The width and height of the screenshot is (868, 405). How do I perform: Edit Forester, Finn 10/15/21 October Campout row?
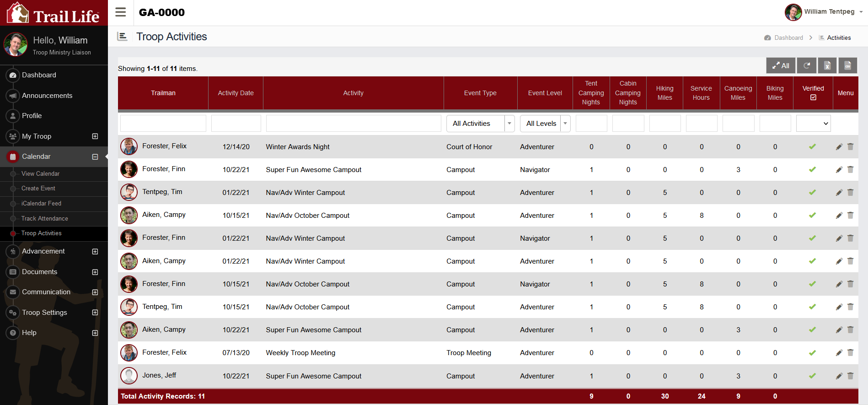coord(839,284)
